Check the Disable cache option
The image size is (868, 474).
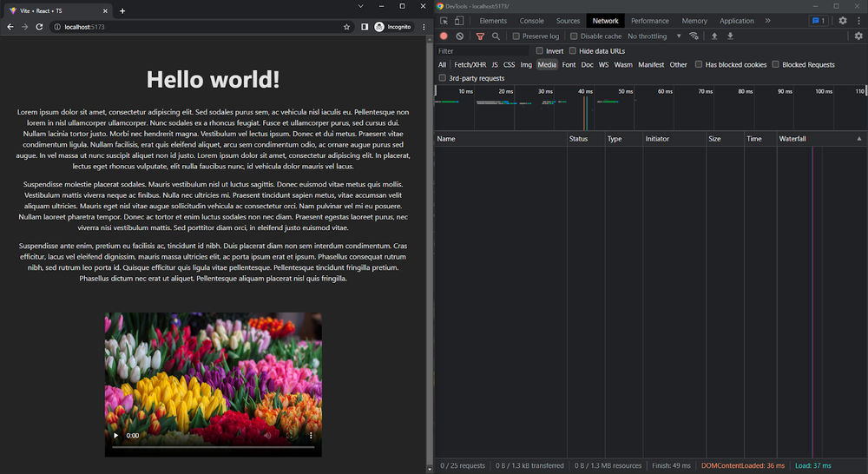click(574, 36)
